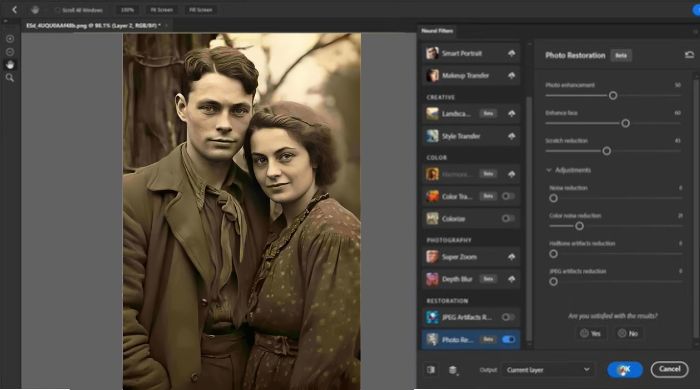Click the Cancel button
This screenshot has height=390, width=700.
(670, 369)
